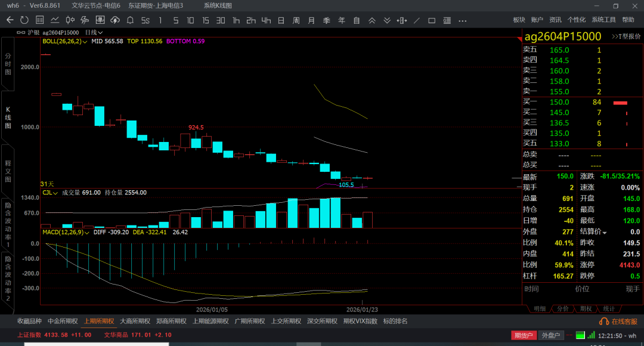644x346 pixels.
Task: Switch to the 大商所期权 tab
Action: pos(136,321)
